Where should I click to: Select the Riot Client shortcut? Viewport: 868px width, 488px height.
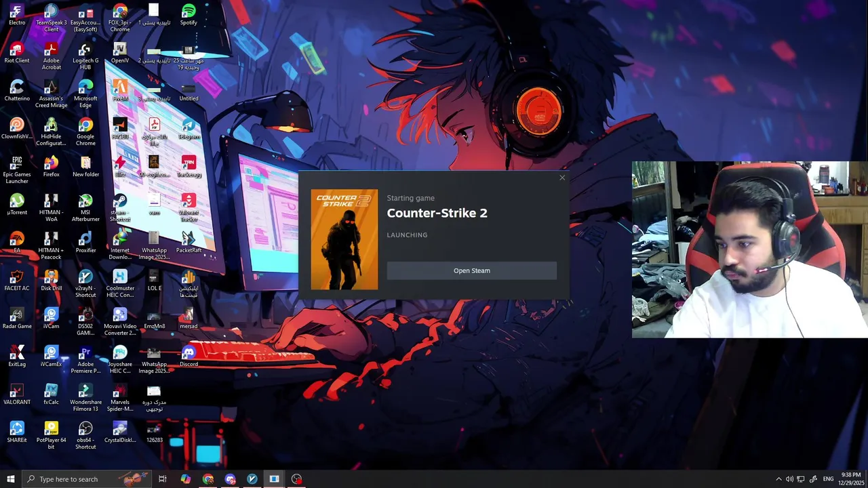click(17, 53)
